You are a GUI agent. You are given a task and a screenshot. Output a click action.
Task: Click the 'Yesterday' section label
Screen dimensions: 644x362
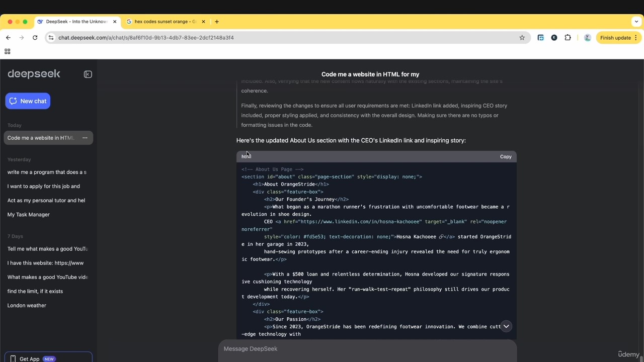[x=19, y=159]
